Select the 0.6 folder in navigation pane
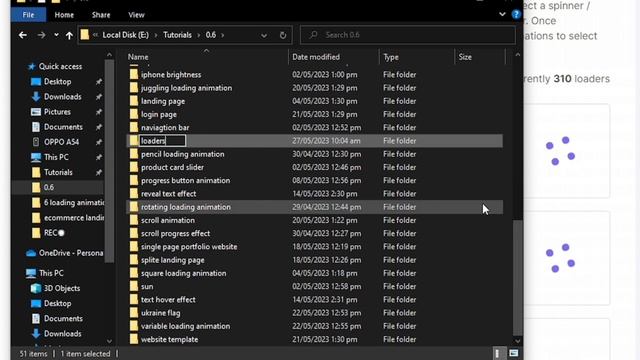This screenshot has height=360, width=640. (49, 187)
